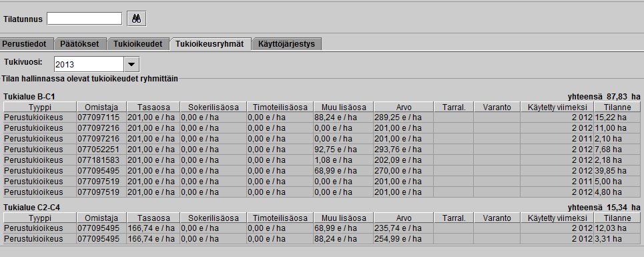Screen dimensions: 644x257
Task: Open the Tukivuosi year dropdown arrow
Action: coord(131,65)
